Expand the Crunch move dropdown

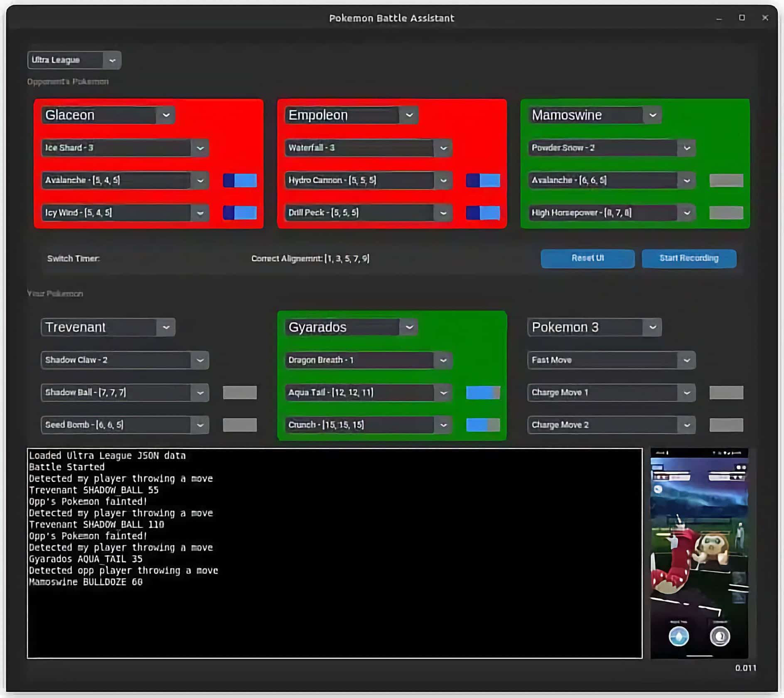[x=368, y=425]
